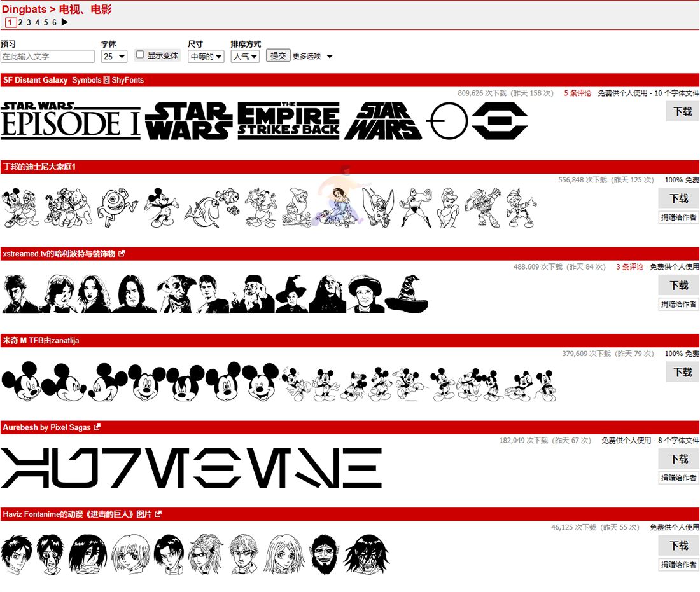Go to next page with arrow icon
This screenshot has width=700, height=592.
[x=65, y=22]
